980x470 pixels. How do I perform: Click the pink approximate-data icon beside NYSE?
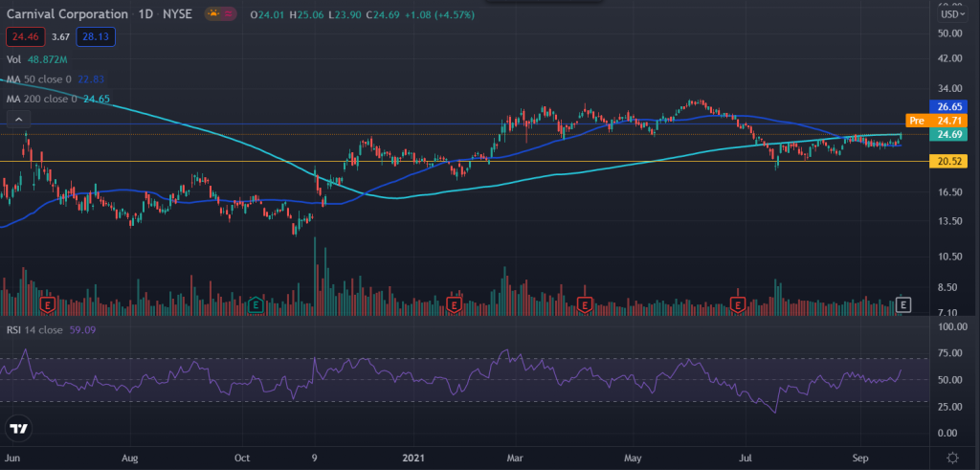230,13
